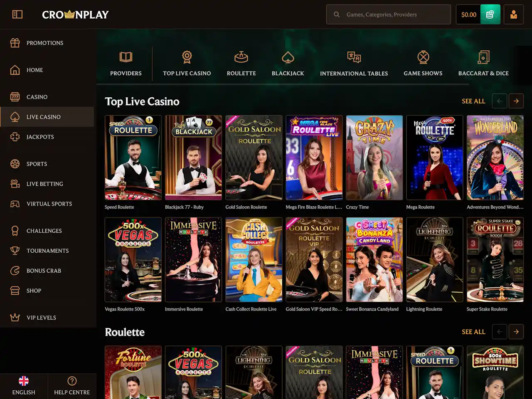The width and height of the screenshot is (532, 399).
Task: Open International Tables category tab
Action: pyautogui.click(x=354, y=63)
